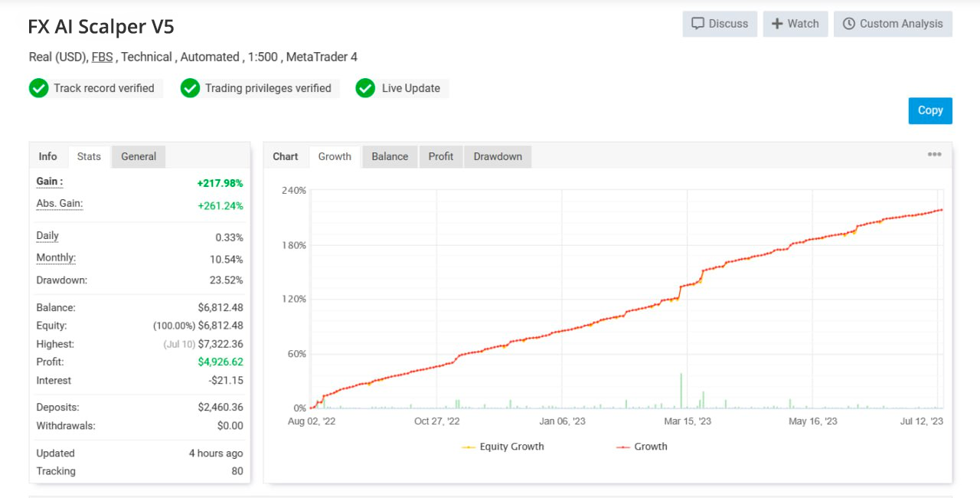Open the General tab
This screenshot has height=498, width=980.
[x=139, y=156]
